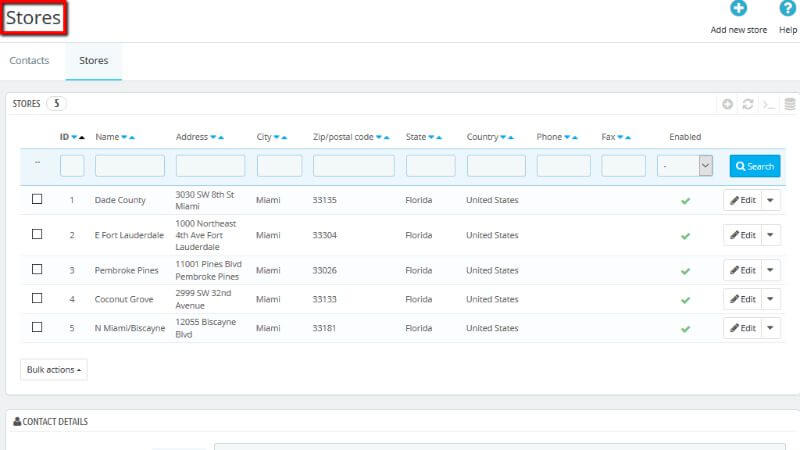Click address 11001 Pines Blvd Pembroke Pines
Viewport: 800px width, 450px height.
pos(208,270)
